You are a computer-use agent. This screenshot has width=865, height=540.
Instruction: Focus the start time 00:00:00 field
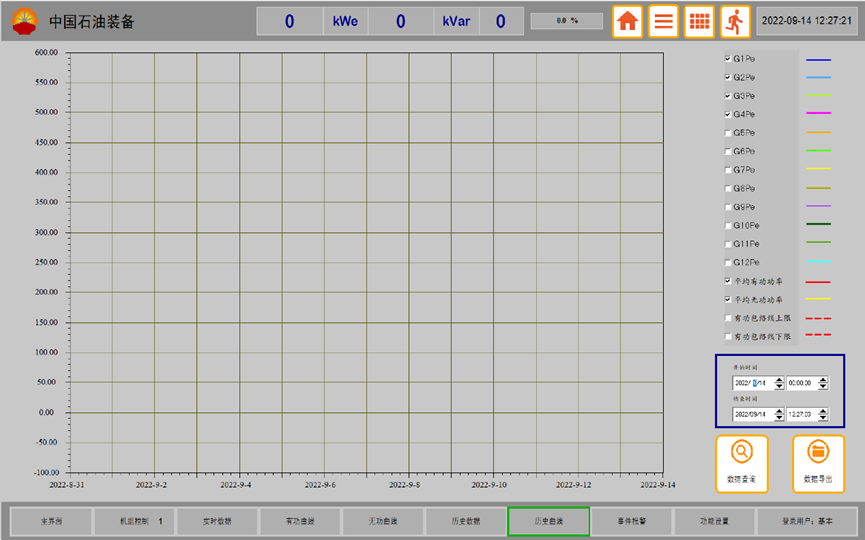802,383
